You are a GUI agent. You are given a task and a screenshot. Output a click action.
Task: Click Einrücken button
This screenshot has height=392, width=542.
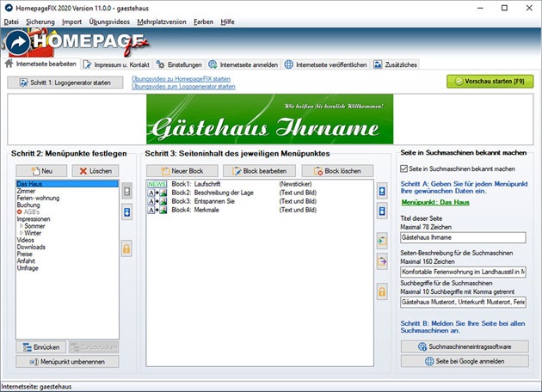(x=40, y=347)
